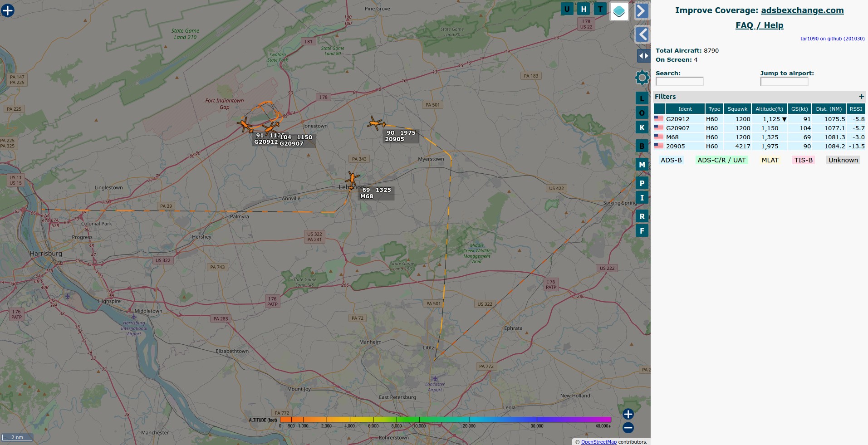Select helicopter 20905 icon on map
Screen dimensions: 868x445
pyautogui.click(x=376, y=123)
